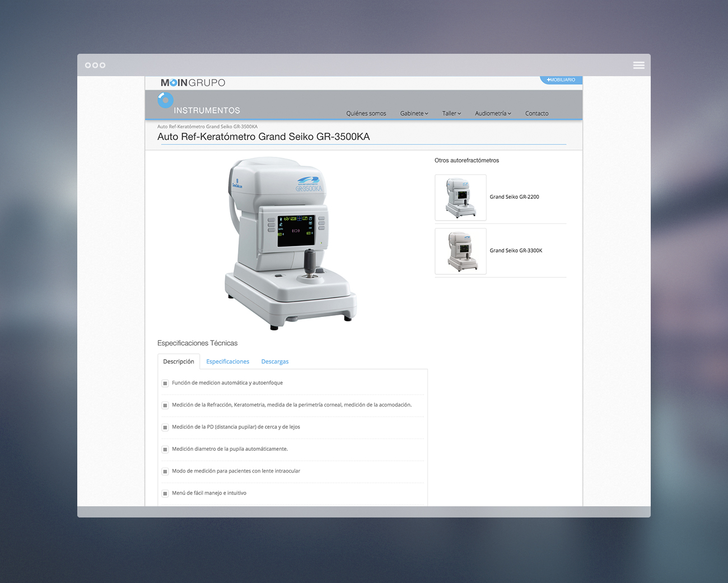Click the Grand Seiko GR-3300K thumbnail image
Image resolution: width=728 pixels, height=583 pixels.
pyautogui.click(x=460, y=251)
